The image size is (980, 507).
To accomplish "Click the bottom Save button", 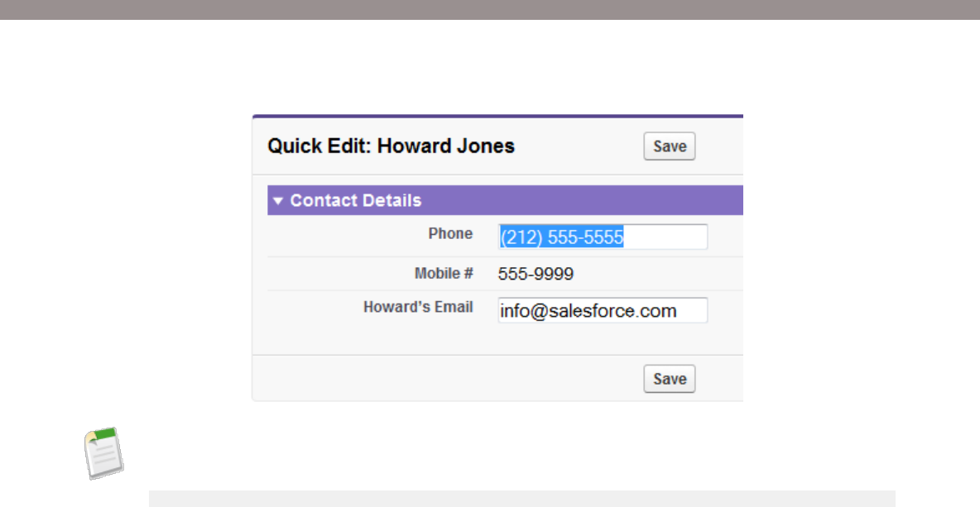I will point(670,379).
